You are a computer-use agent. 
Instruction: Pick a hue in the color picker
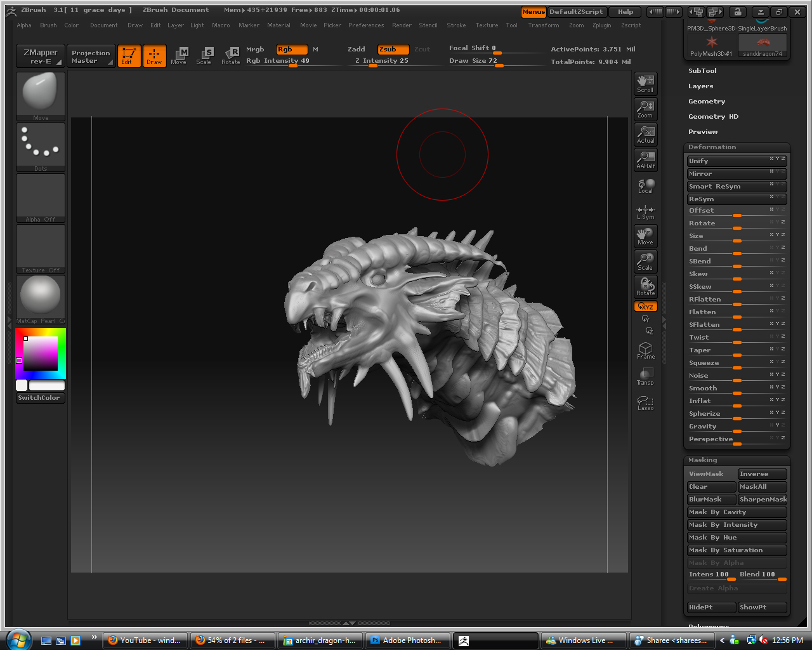[x=41, y=354]
